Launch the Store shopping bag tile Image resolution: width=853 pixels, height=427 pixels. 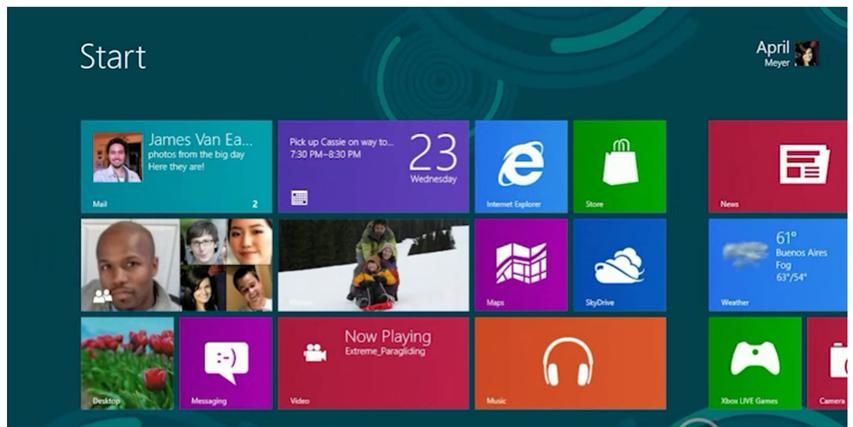coord(619,166)
